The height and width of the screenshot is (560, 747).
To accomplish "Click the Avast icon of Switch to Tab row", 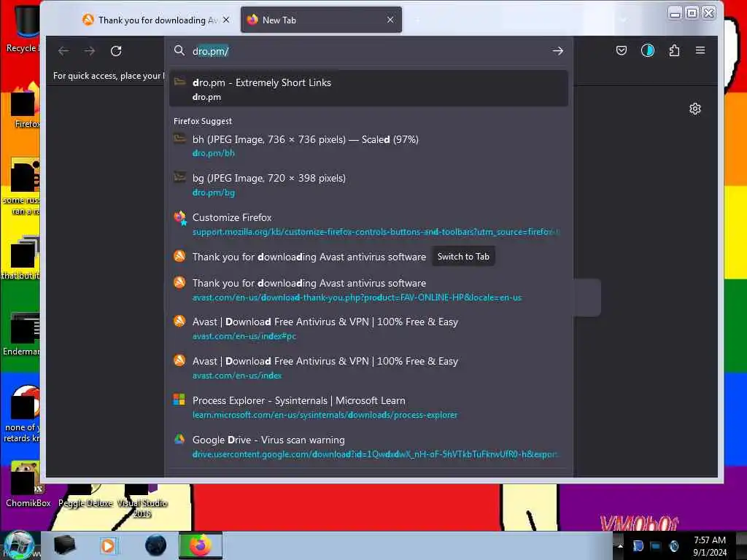I will point(179,256).
